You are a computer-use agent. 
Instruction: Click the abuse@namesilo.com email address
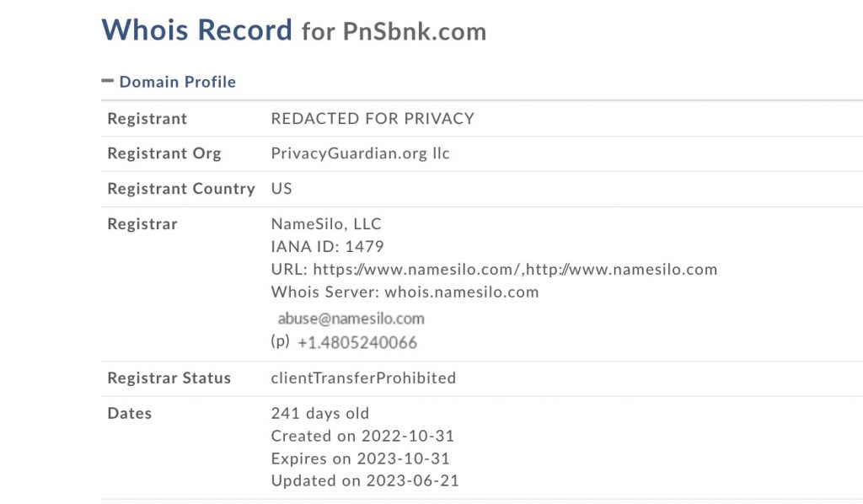[351, 319]
